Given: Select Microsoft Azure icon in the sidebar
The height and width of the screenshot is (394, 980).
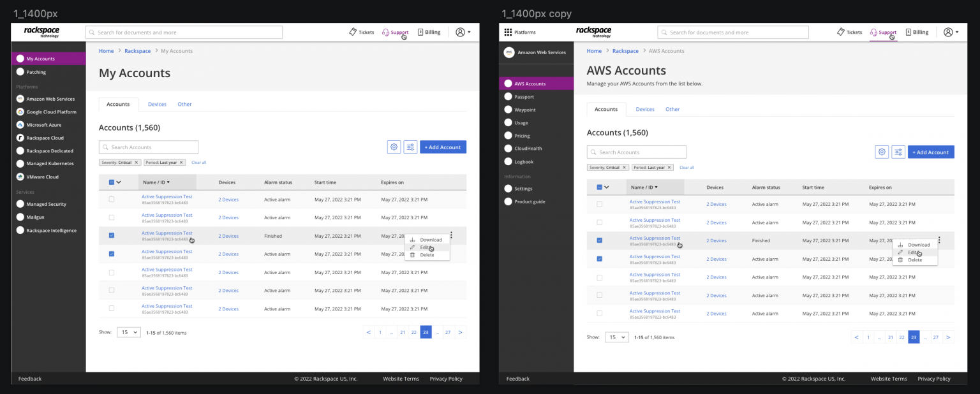Looking at the screenshot, I should (20, 125).
